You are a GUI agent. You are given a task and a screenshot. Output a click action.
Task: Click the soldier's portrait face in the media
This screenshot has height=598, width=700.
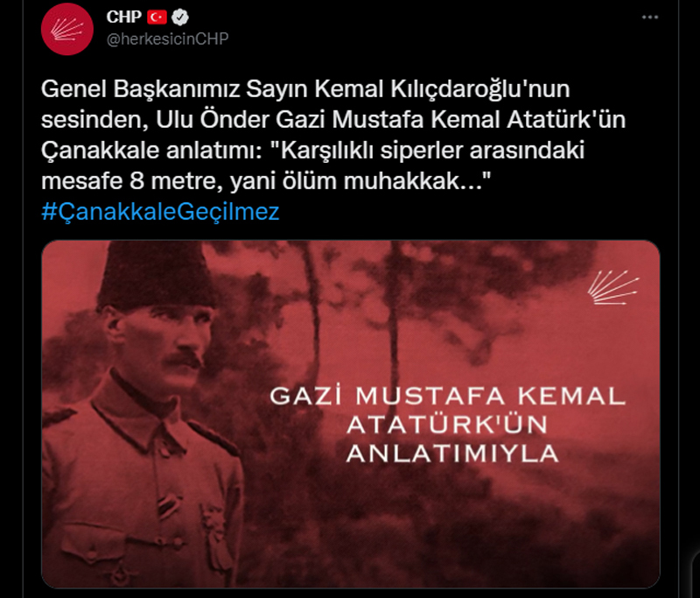(157, 340)
